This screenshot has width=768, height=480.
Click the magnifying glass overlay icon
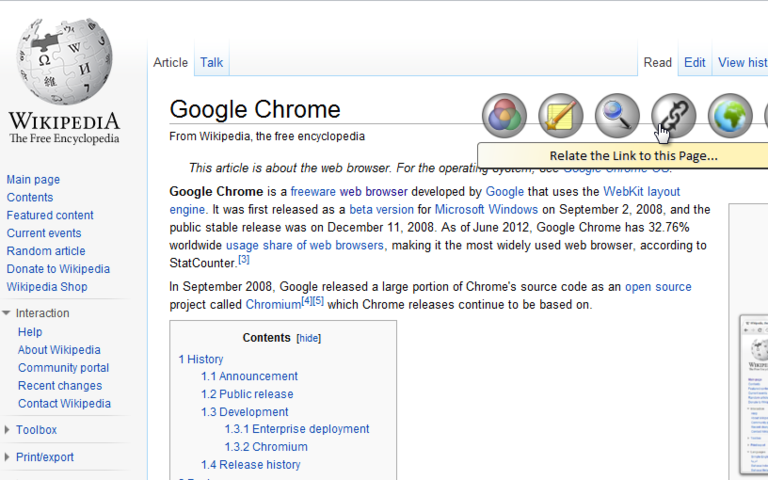[x=617, y=116]
